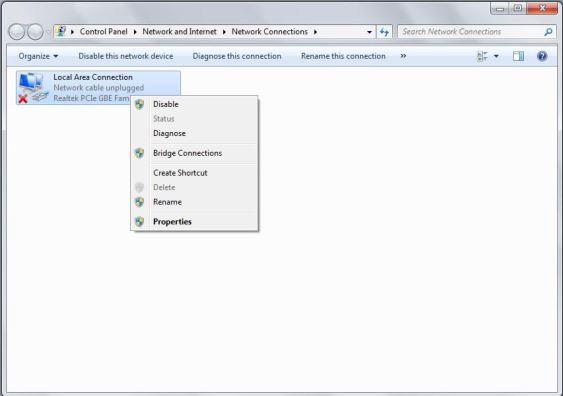Click the Back navigation arrow button

pos(17,32)
